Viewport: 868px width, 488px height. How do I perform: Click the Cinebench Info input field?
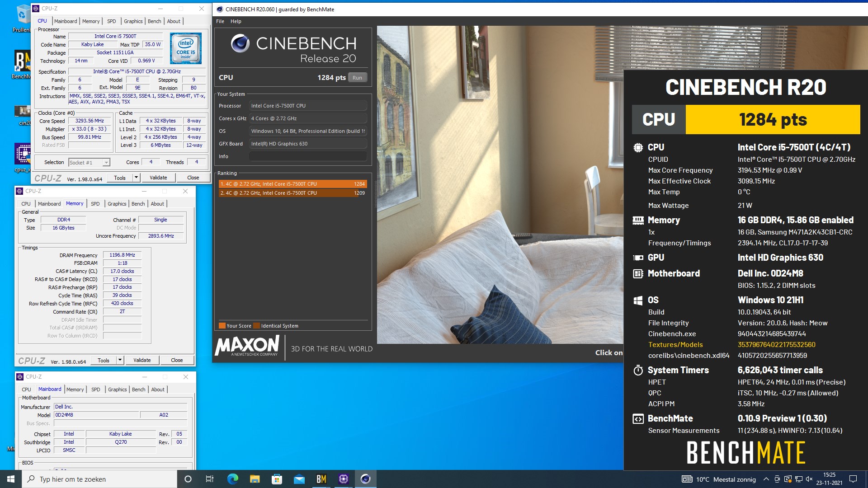307,156
